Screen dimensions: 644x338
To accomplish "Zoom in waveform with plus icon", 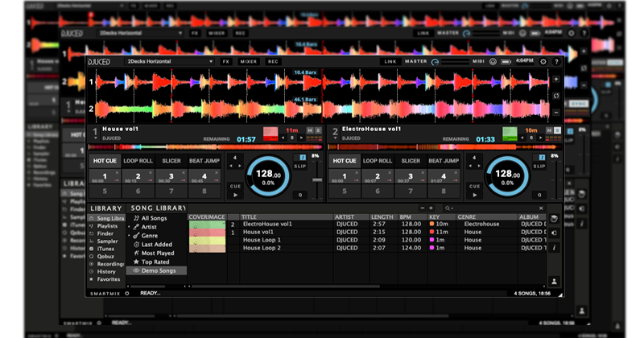I will point(556,79).
